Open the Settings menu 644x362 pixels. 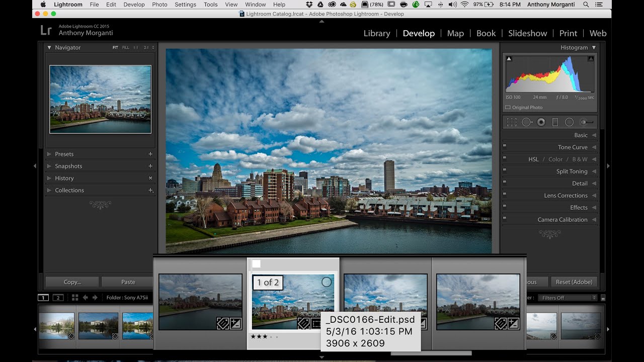point(186,5)
